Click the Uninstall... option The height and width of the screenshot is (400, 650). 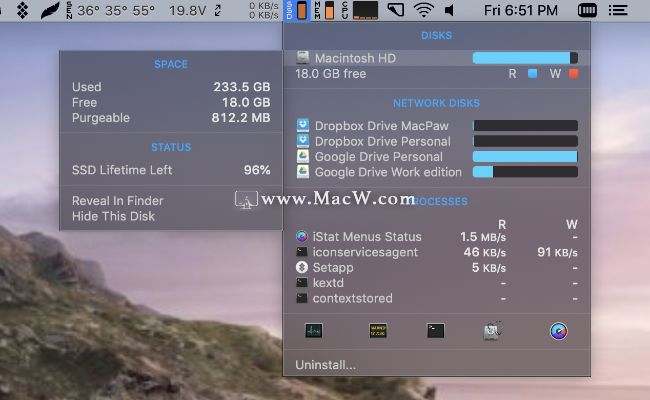[325, 365]
